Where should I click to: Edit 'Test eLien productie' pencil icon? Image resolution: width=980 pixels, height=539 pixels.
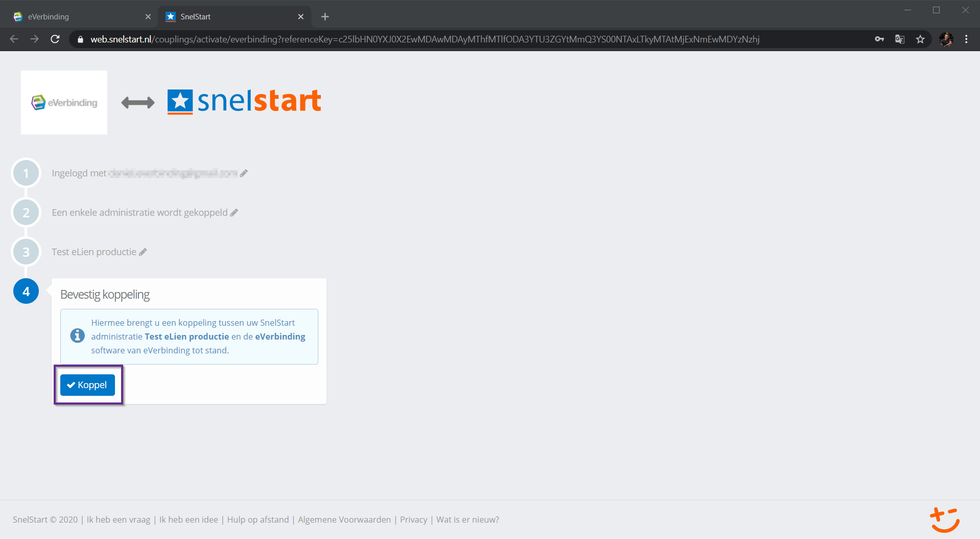tap(143, 252)
